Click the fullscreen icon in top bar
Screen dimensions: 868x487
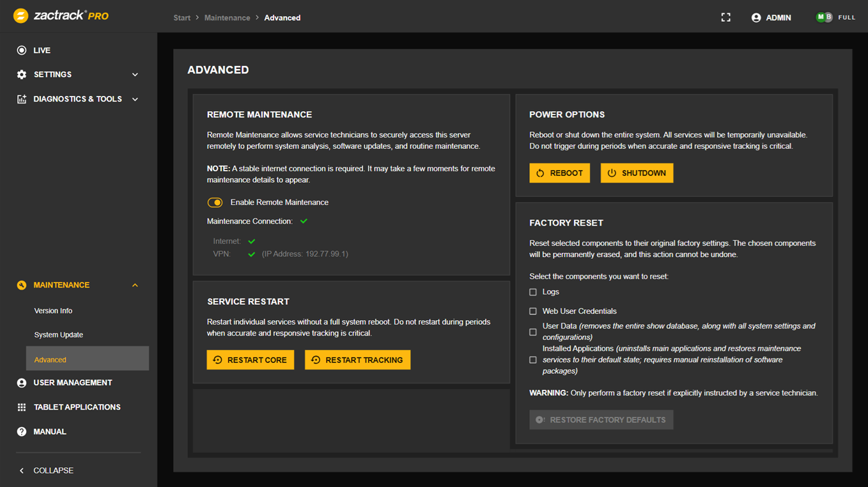(725, 17)
